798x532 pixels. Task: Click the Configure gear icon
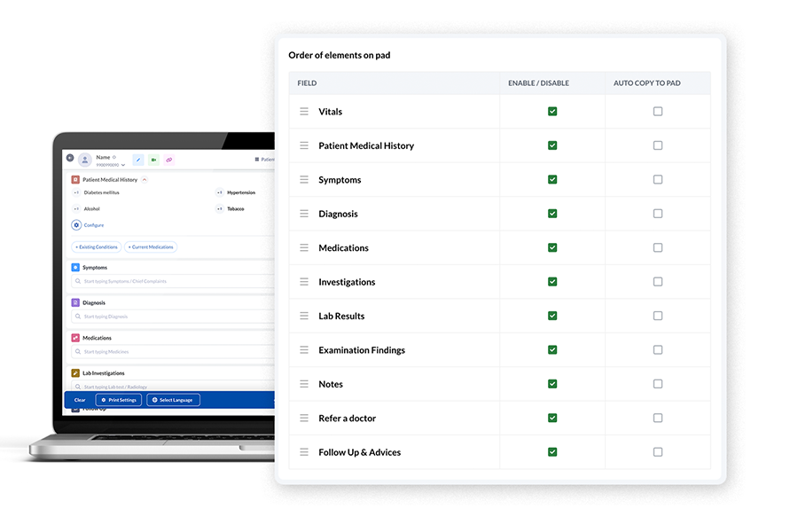[x=76, y=225]
